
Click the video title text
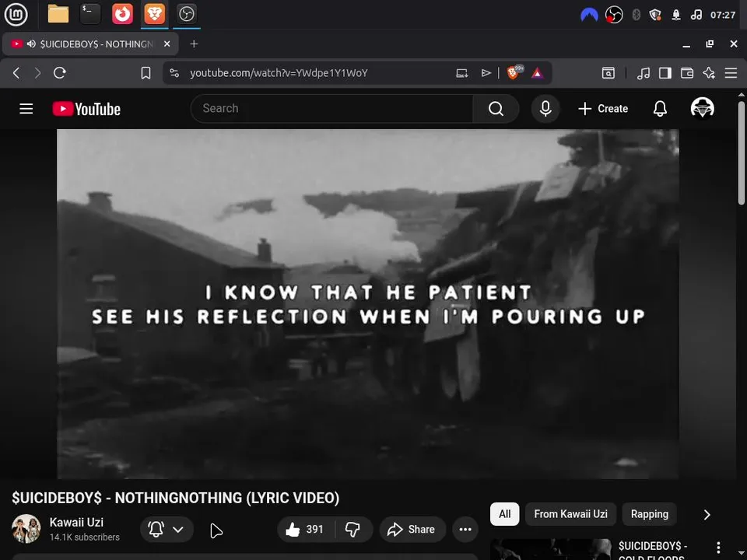pos(175,498)
